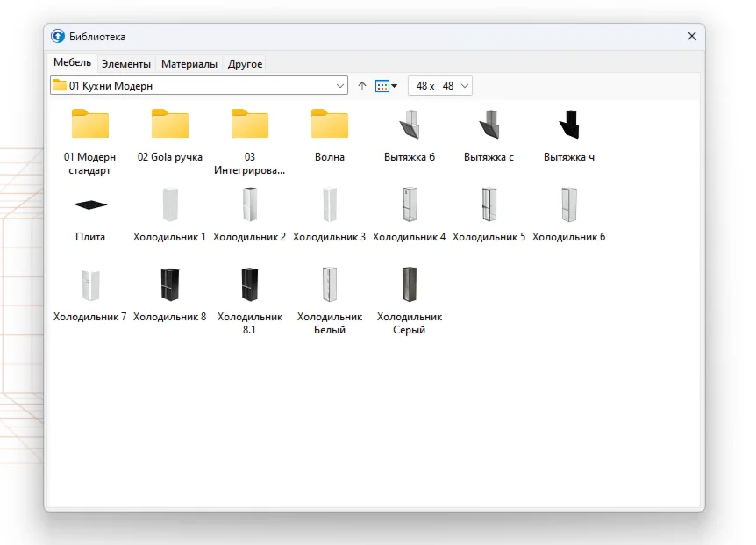756x545 pixels.
Task: Open the 02 Gola ручка folder
Action: point(170,126)
